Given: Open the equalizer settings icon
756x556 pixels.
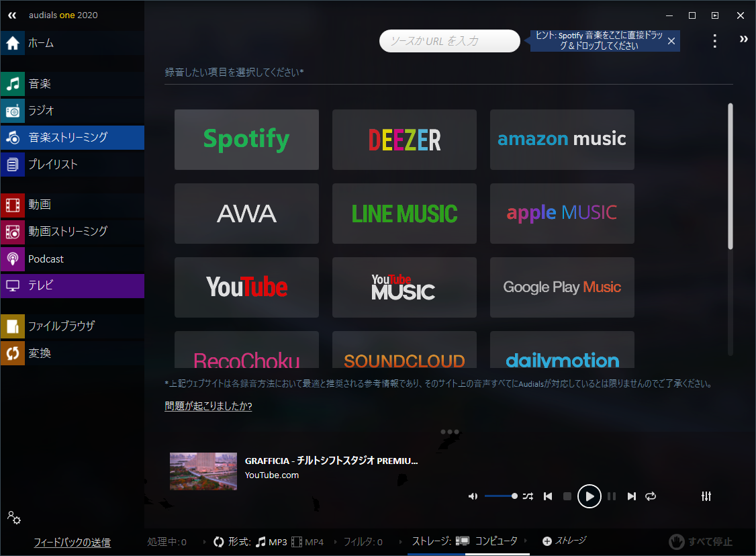Looking at the screenshot, I should (706, 496).
